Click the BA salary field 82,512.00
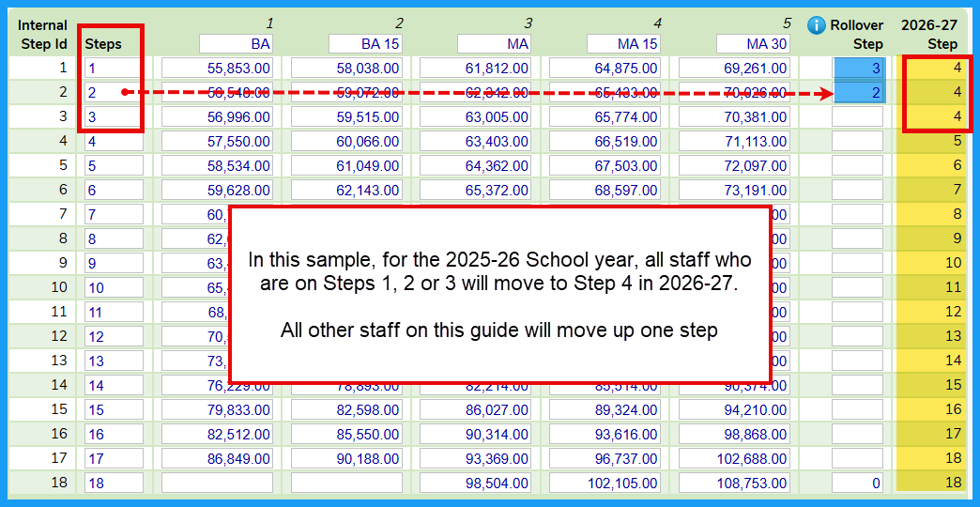Viewport: 980px width, 507px height. (x=218, y=433)
